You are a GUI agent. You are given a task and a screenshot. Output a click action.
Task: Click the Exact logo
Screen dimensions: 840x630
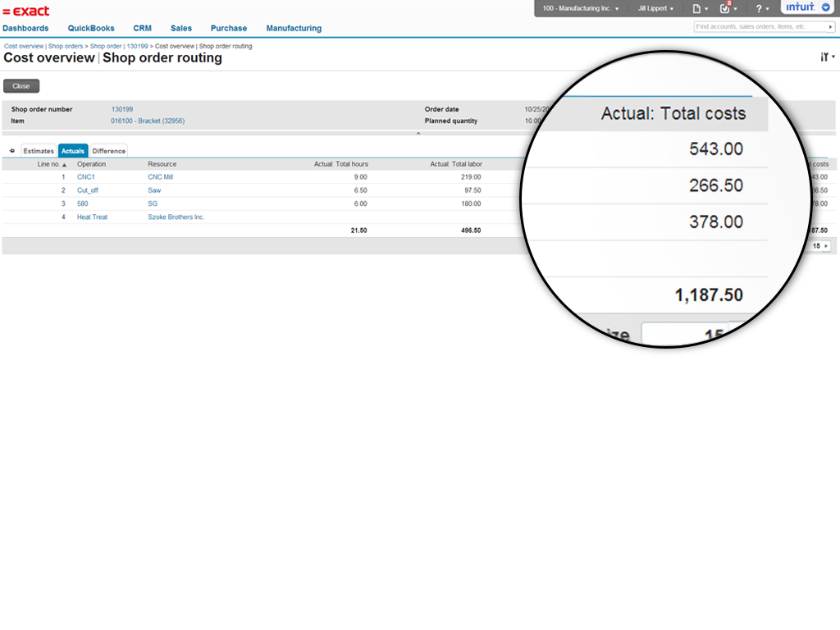(x=26, y=11)
